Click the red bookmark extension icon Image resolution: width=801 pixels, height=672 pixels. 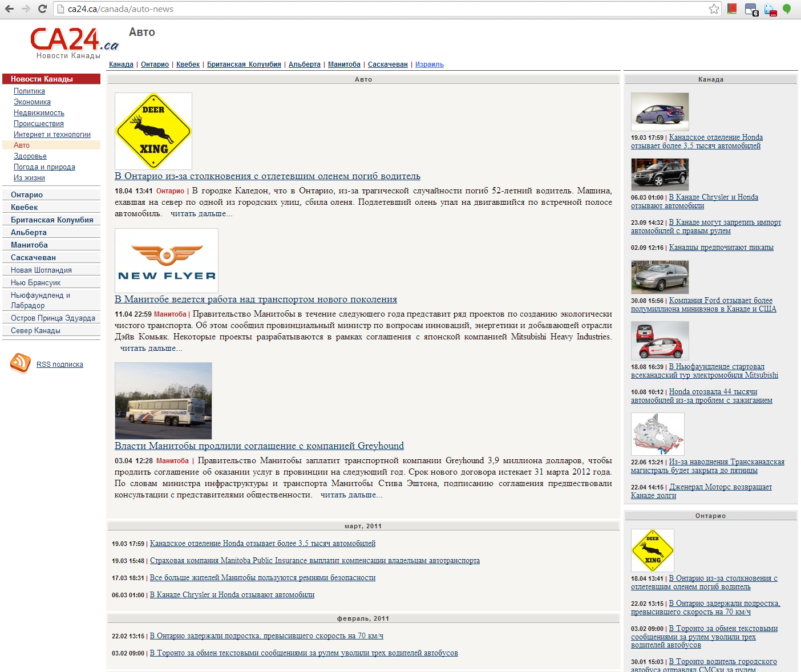(x=732, y=9)
